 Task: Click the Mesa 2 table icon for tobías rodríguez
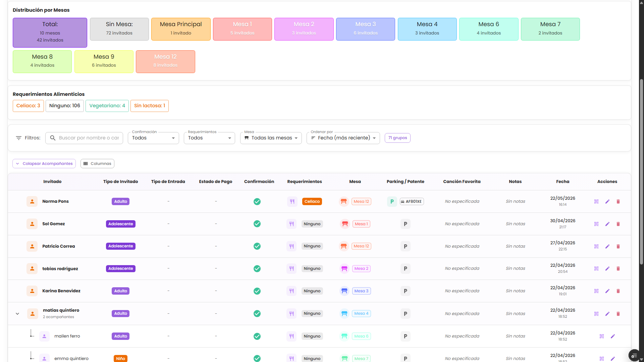pos(344,268)
